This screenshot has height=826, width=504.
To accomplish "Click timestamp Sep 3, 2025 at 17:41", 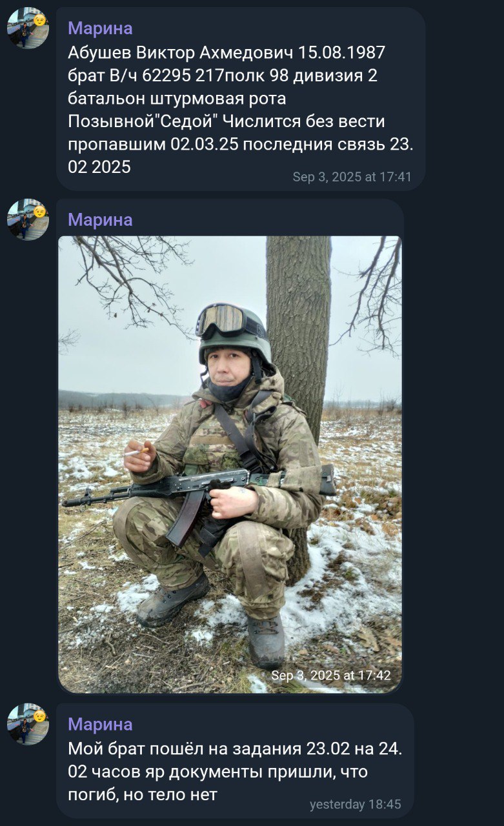I will click(x=352, y=177).
